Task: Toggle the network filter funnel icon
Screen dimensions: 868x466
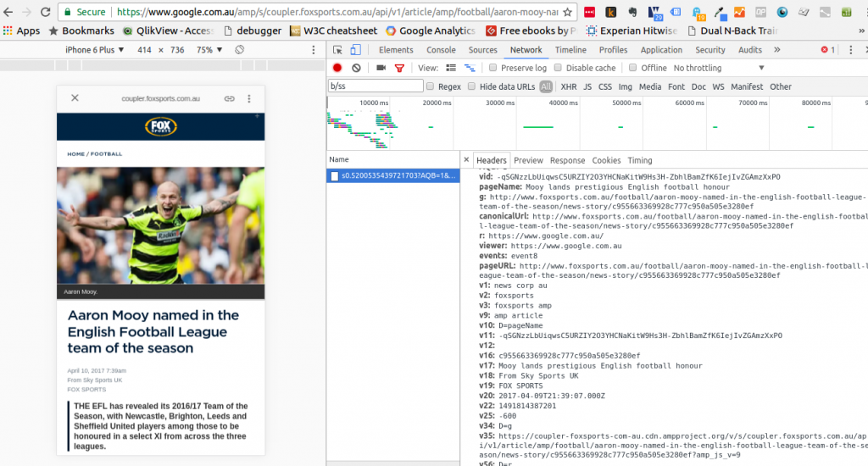Action: (x=399, y=68)
